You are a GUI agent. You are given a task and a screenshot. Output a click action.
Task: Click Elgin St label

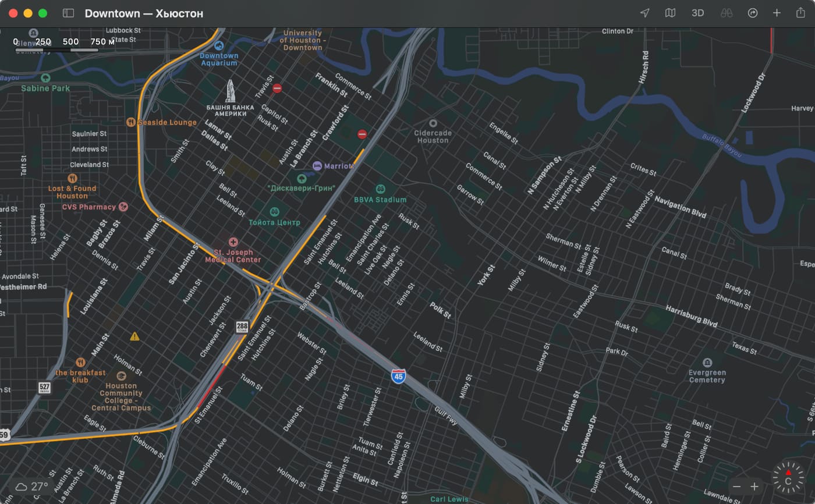(x=366, y=480)
